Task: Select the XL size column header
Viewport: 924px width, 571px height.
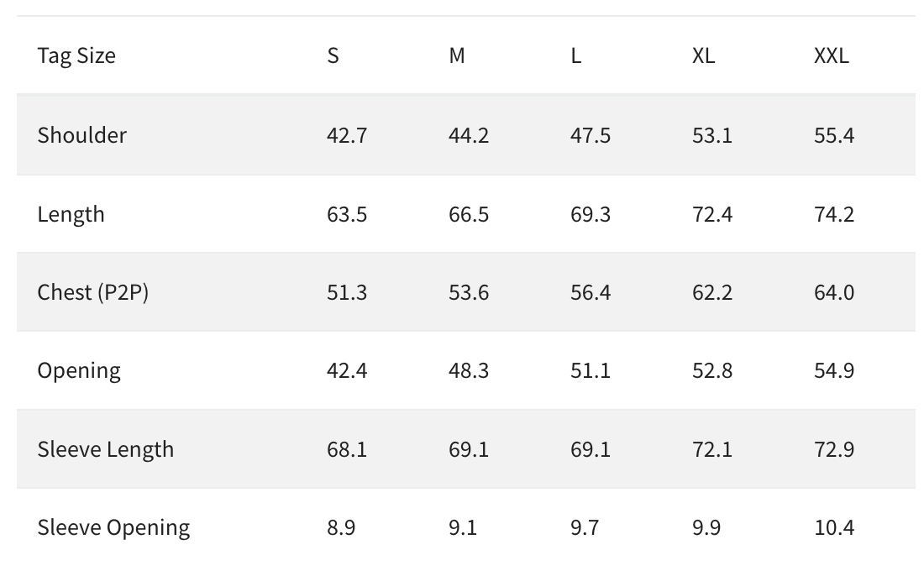Action: [x=703, y=55]
